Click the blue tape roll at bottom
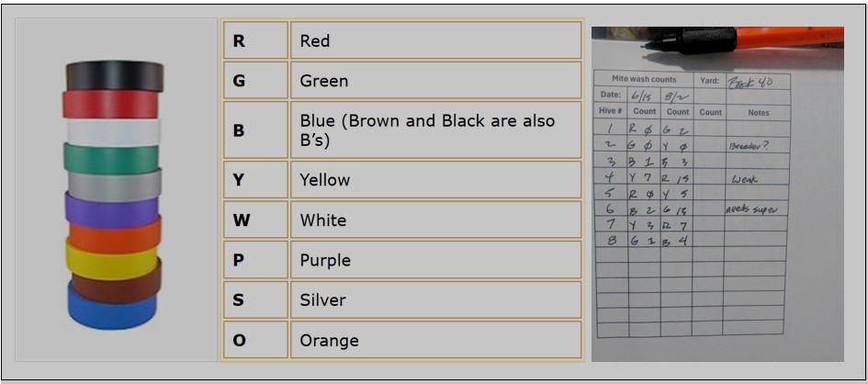This screenshot has width=868, height=384. point(111,308)
